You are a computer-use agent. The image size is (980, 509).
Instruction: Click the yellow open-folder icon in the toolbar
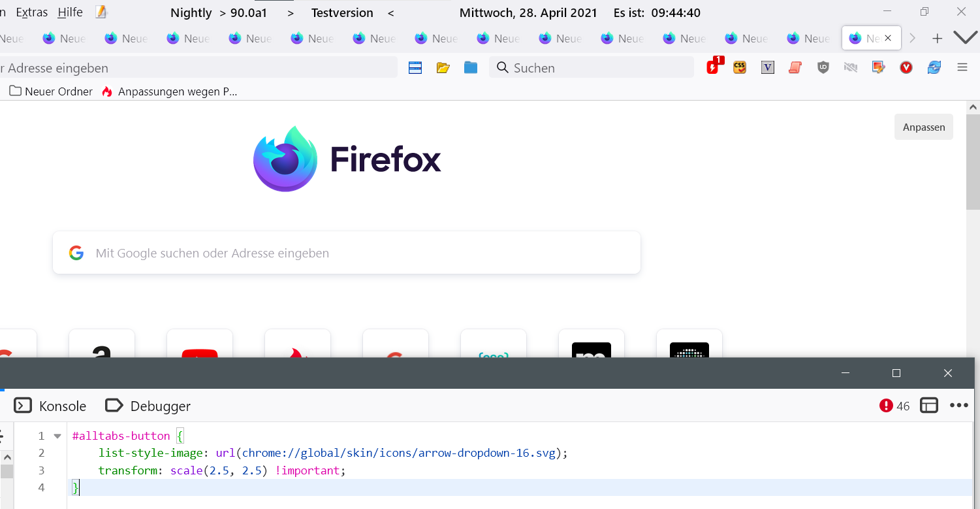[443, 67]
